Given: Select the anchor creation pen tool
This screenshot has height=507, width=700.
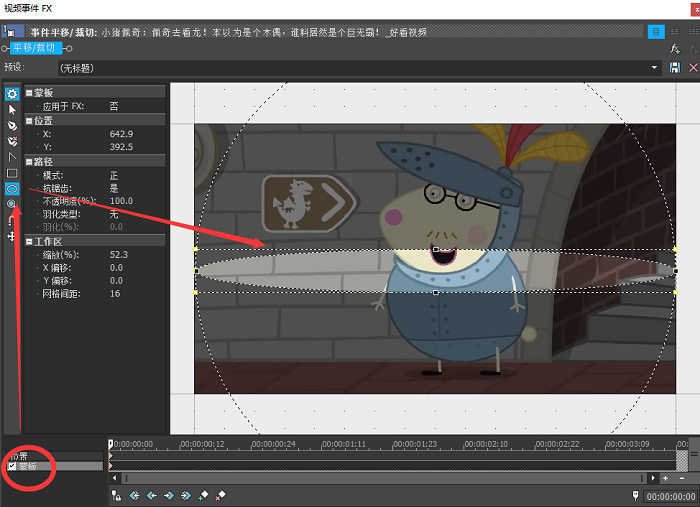Looking at the screenshot, I should tap(12, 126).
